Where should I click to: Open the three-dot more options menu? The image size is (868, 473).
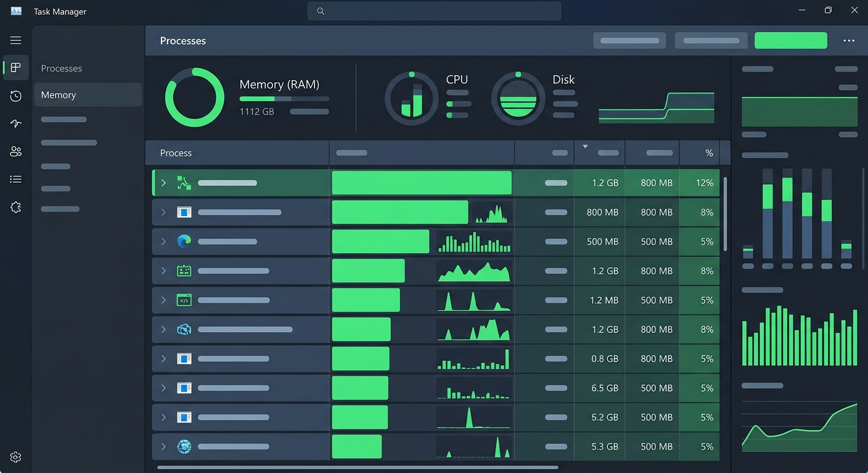(x=849, y=41)
